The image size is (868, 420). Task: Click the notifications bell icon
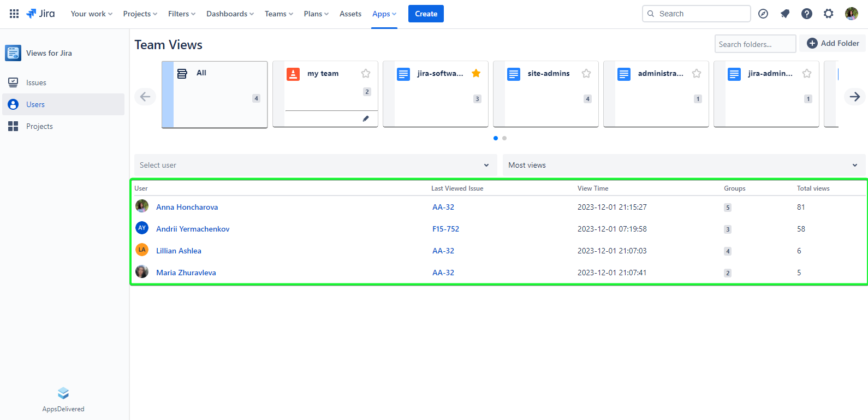[x=785, y=14]
